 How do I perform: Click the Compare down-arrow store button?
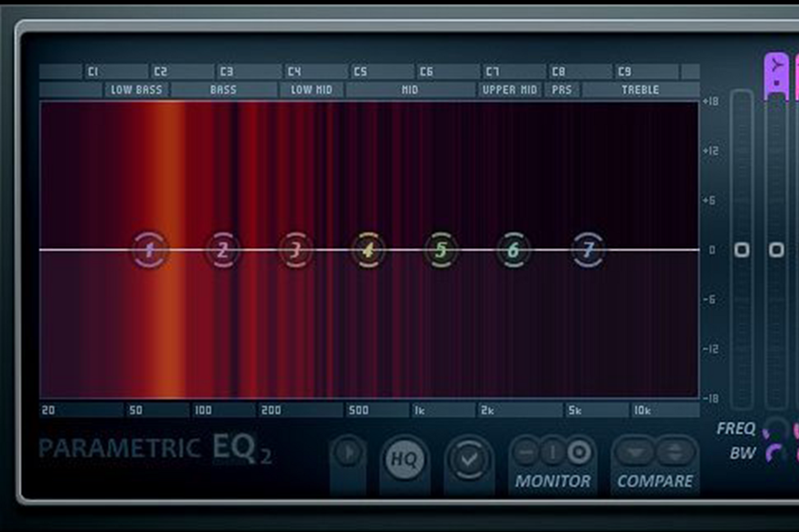pyautogui.click(x=635, y=453)
